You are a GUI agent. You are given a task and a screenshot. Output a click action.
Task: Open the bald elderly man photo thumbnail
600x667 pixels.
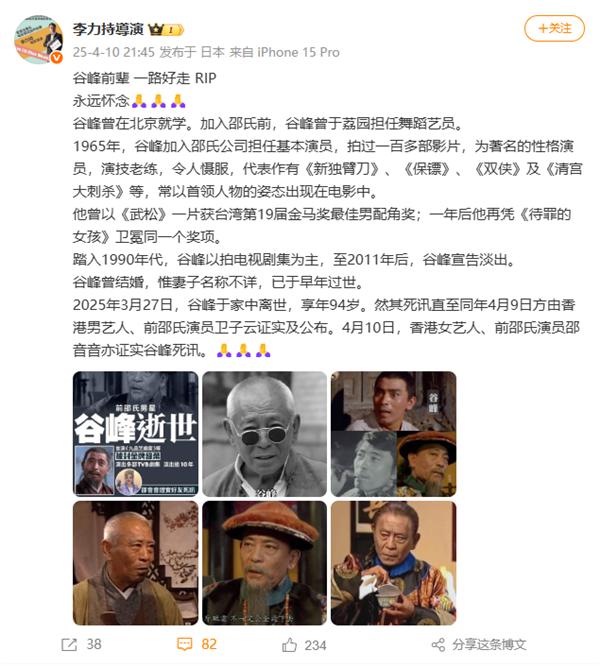point(135,563)
